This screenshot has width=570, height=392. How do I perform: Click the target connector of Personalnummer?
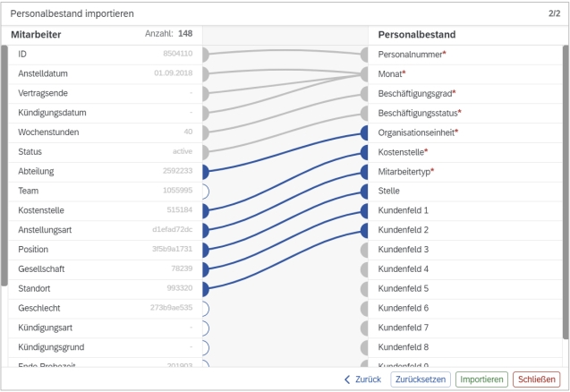pos(365,55)
